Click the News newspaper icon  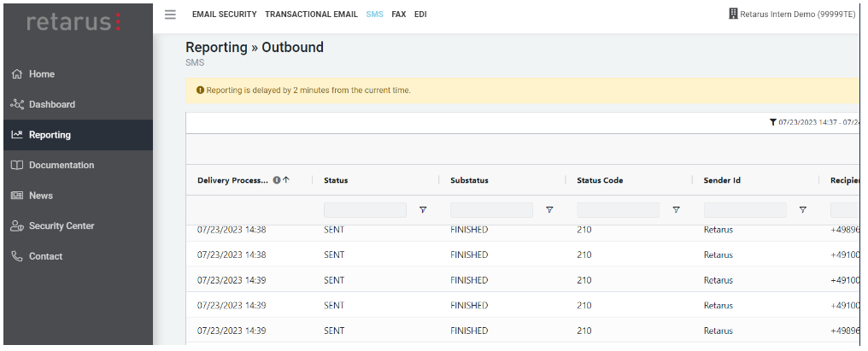(x=17, y=196)
